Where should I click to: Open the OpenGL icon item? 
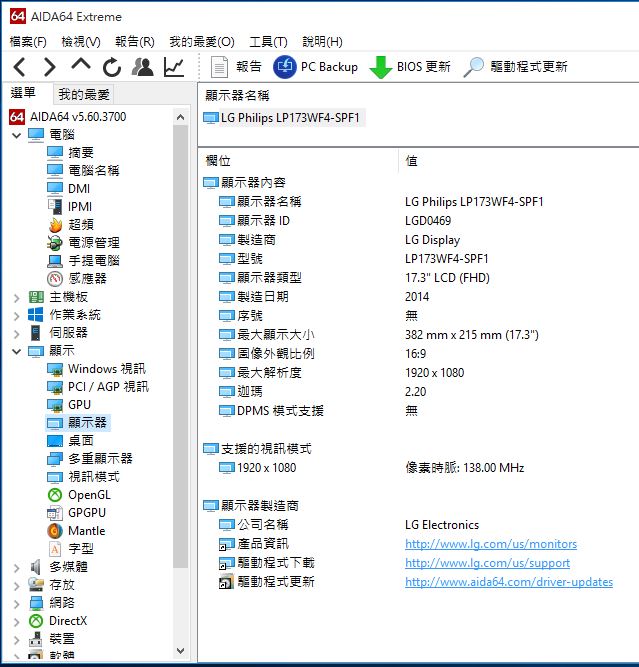point(55,495)
